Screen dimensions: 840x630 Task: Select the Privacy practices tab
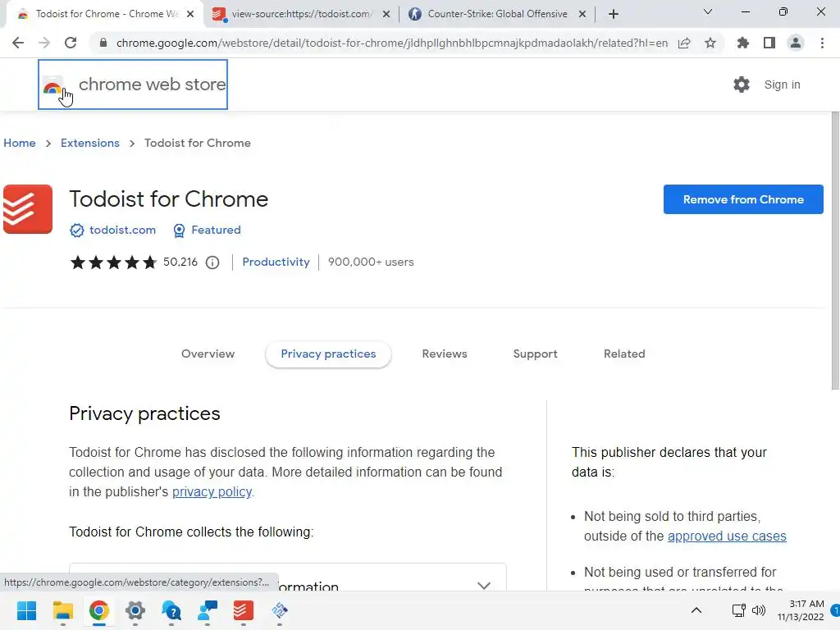[328, 354]
